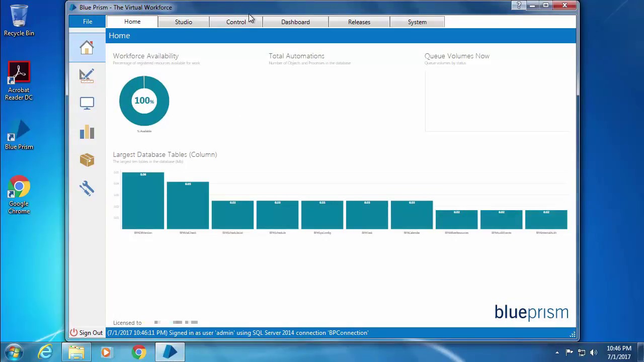The height and width of the screenshot is (362, 644).
Task: Open the Home sidebar icon
Action: tap(87, 47)
